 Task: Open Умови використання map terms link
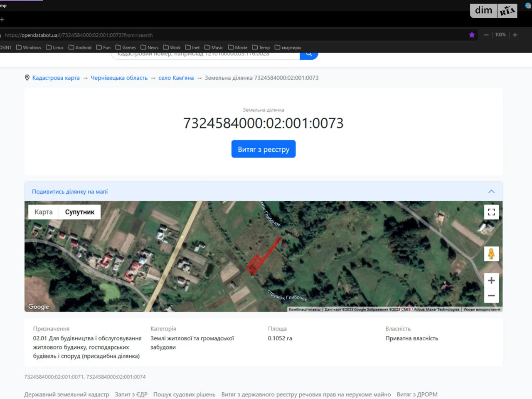pos(482,309)
